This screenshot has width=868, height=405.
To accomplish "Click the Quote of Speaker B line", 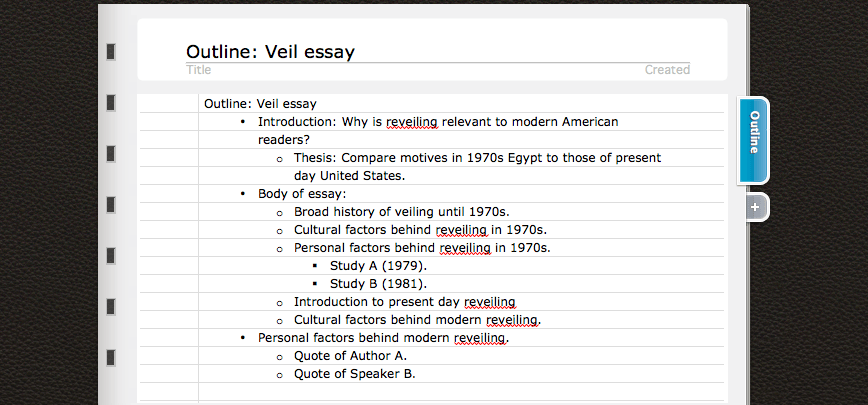I will pos(354,374).
